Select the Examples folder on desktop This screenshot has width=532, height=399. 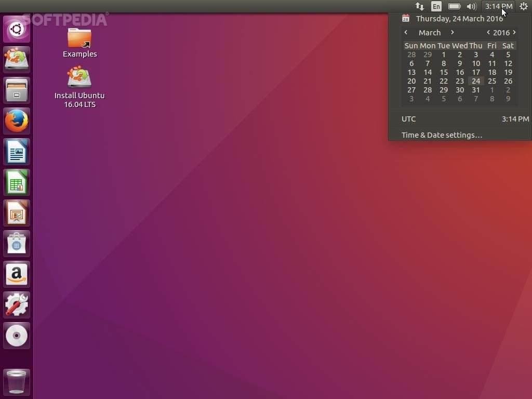79,43
